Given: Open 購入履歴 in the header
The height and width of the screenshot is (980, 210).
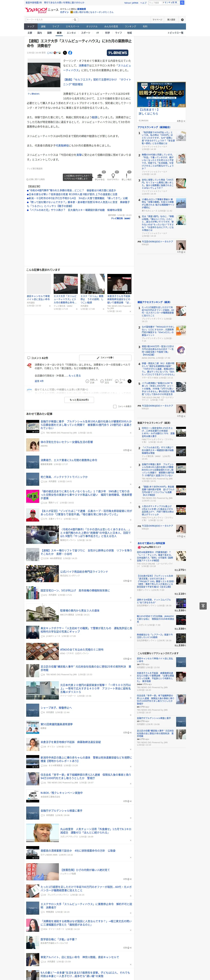Looking at the screenshot, I should click(171, 20).
